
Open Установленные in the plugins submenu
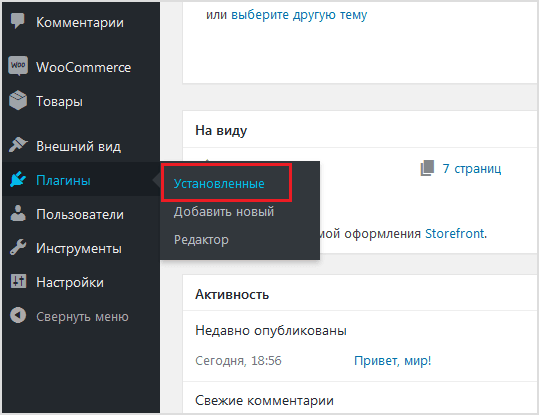click(x=219, y=184)
